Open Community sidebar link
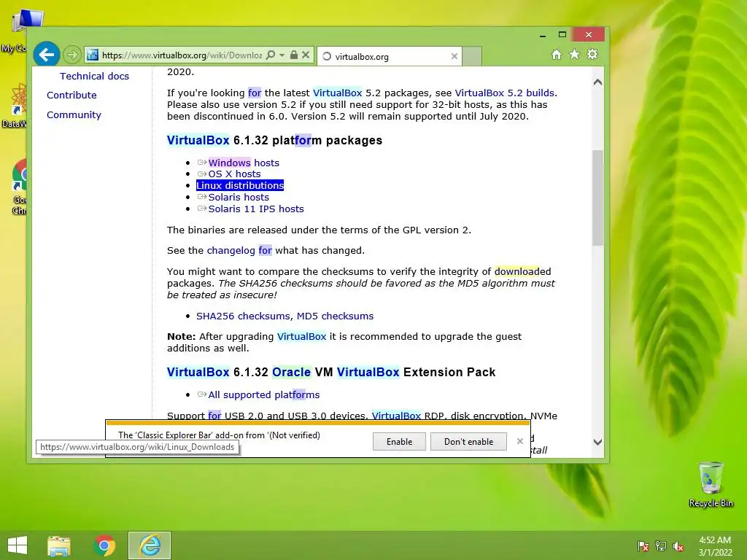Image resolution: width=747 pixels, height=560 pixels. point(74,114)
